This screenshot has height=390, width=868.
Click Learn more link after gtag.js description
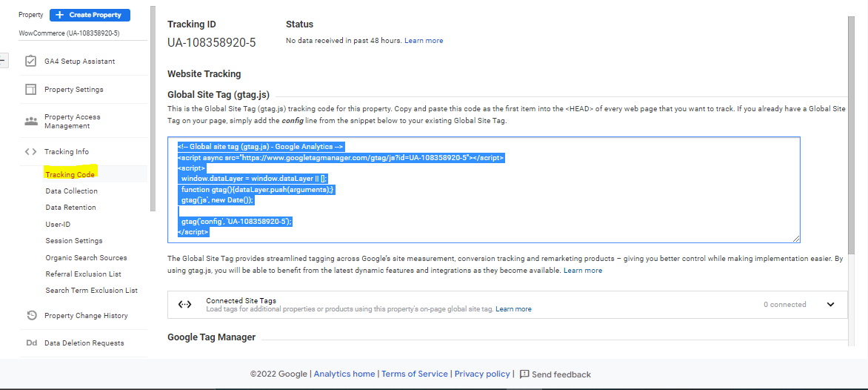(583, 271)
